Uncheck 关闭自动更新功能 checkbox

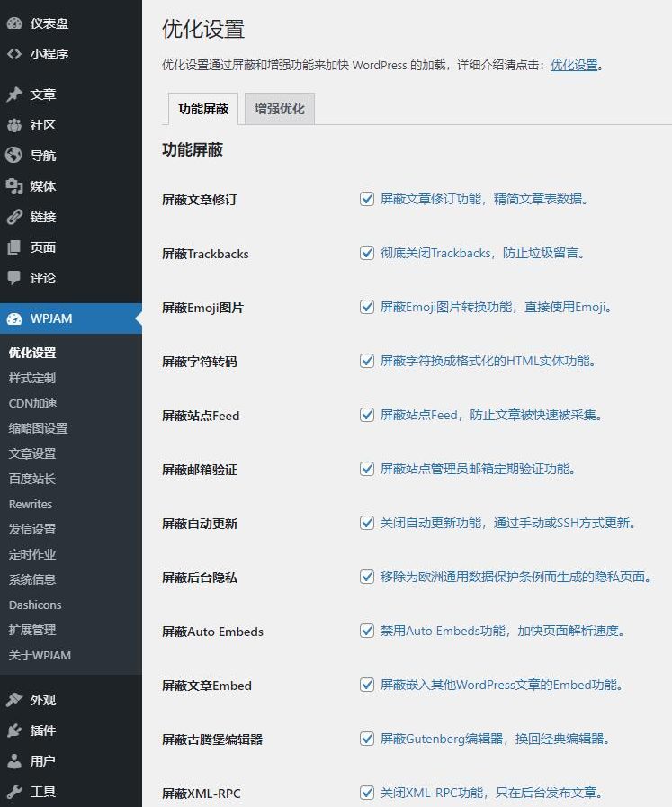click(x=367, y=523)
